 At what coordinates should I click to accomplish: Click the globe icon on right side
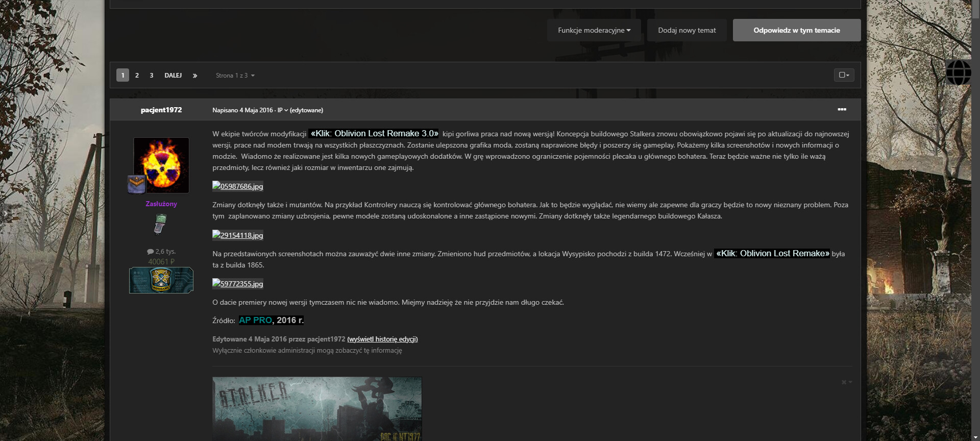tap(959, 72)
